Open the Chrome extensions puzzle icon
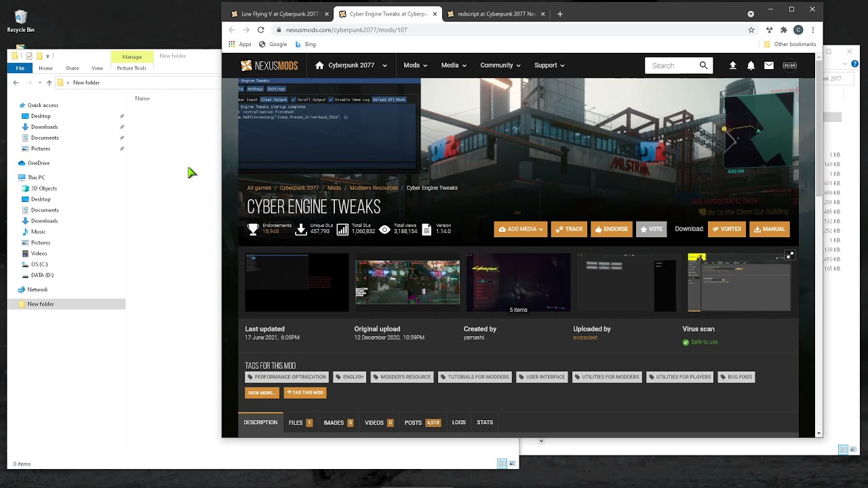Screen dimensions: 868x488 coord(783,30)
